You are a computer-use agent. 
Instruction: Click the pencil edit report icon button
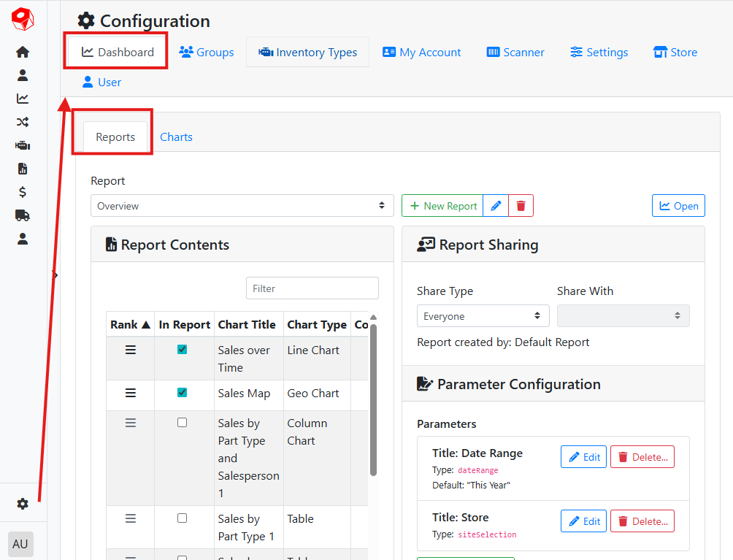click(496, 206)
